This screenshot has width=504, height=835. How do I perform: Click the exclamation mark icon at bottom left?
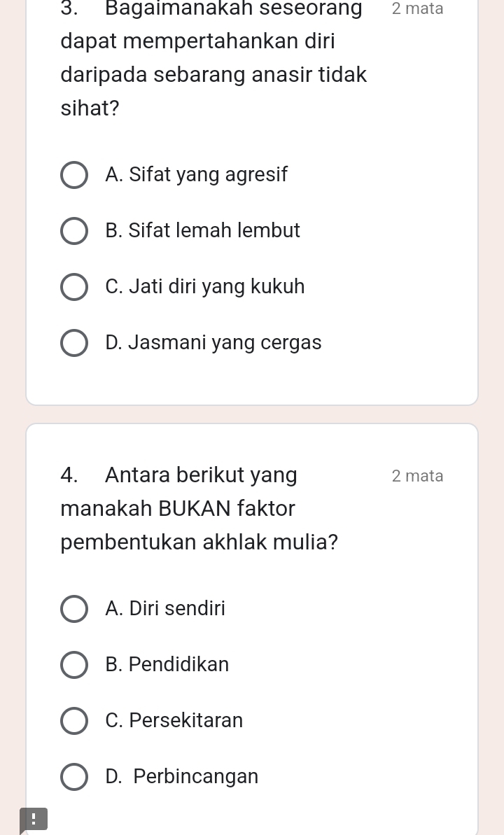34,820
